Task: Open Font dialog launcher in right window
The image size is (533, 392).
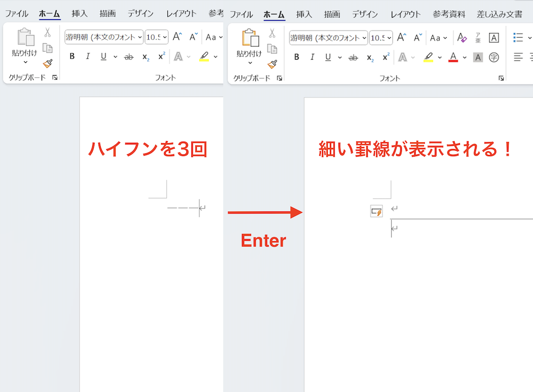Action: click(501, 78)
